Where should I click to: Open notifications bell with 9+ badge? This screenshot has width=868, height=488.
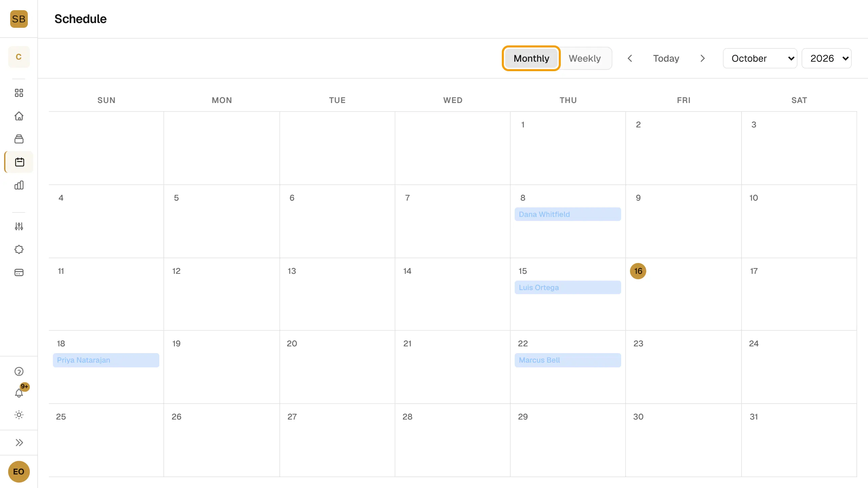click(19, 393)
